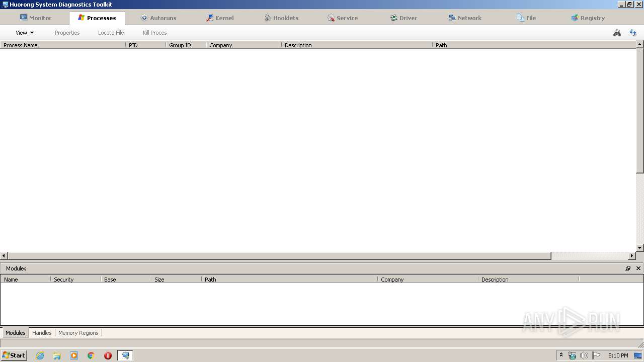This screenshot has width=644, height=362.
Task: Click the taskbar clock showing 8:10 PM
Action: 618,355
